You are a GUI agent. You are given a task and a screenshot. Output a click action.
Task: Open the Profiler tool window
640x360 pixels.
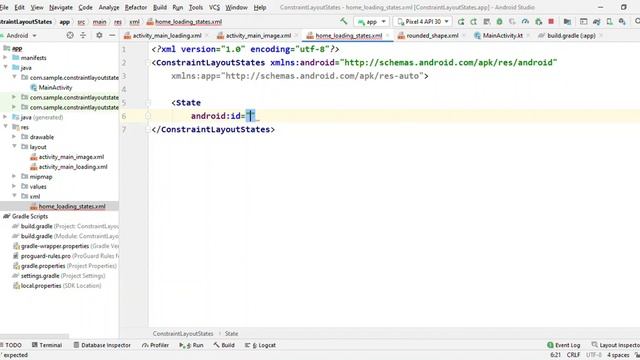(156, 345)
